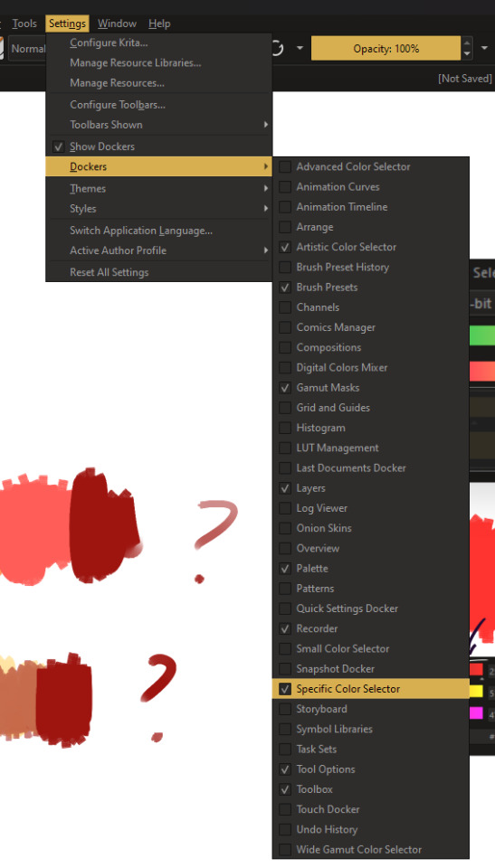Show the Patterns docker

(x=370, y=589)
